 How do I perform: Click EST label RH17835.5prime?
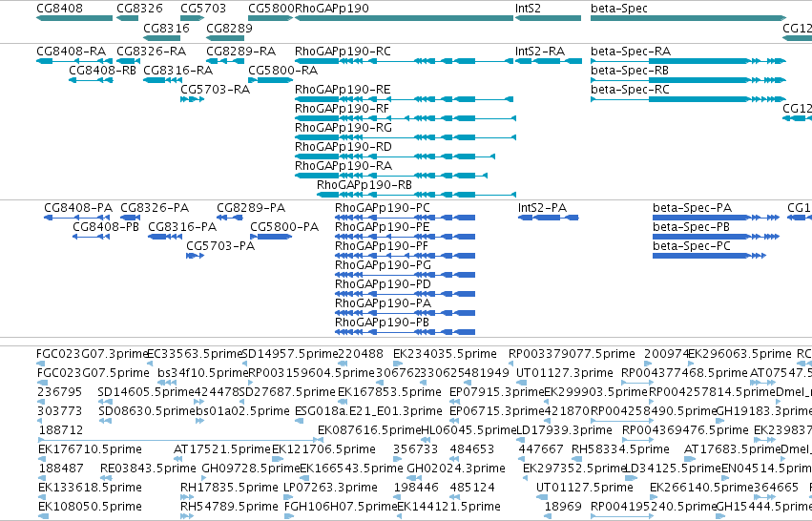[229, 488]
